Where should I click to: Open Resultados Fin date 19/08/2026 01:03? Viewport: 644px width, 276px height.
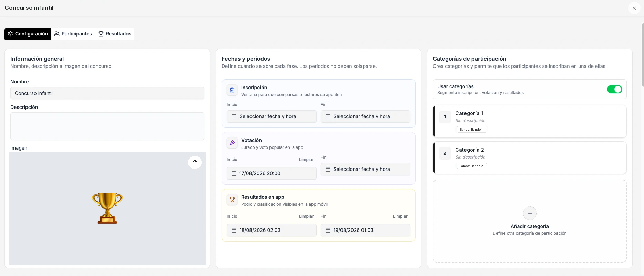coord(365,230)
